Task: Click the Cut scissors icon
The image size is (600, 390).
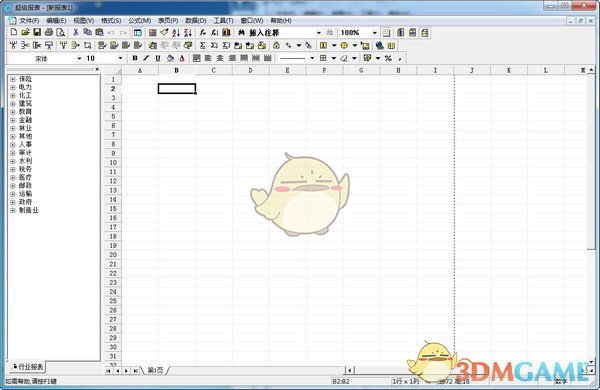Action: click(76, 33)
